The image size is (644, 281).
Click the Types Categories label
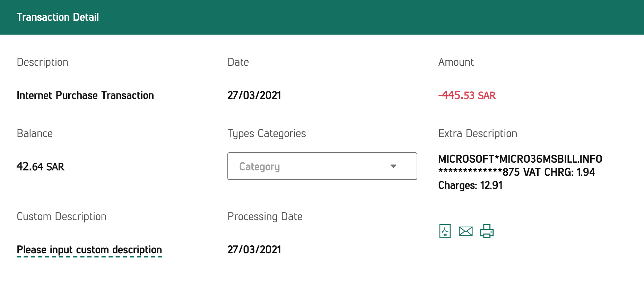[267, 134]
